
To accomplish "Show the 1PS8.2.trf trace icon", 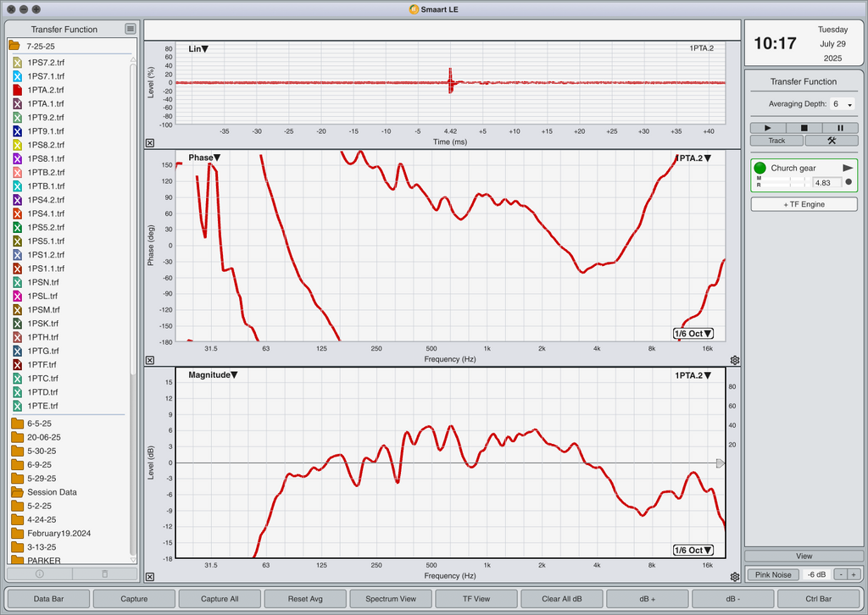I will point(17,145).
